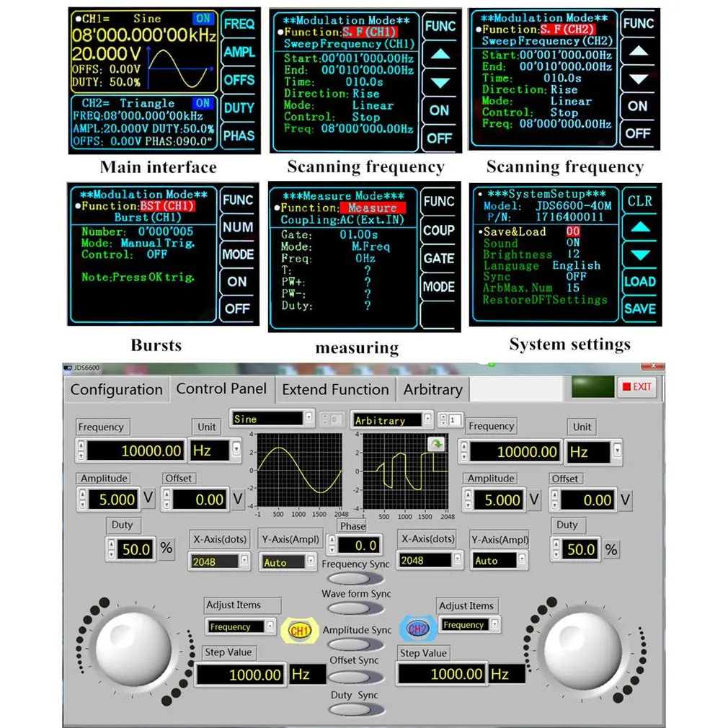This screenshot has width=728, height=728.
Task: Select the yellow CH1 channel icon
Action: [299, 631]
